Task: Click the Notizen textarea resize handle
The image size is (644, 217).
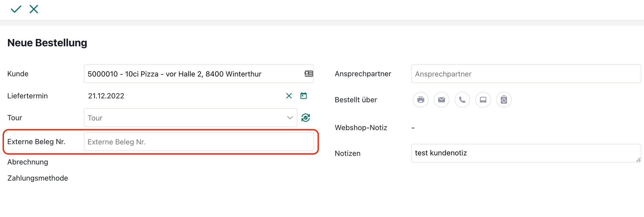Action: coord(638,160)
